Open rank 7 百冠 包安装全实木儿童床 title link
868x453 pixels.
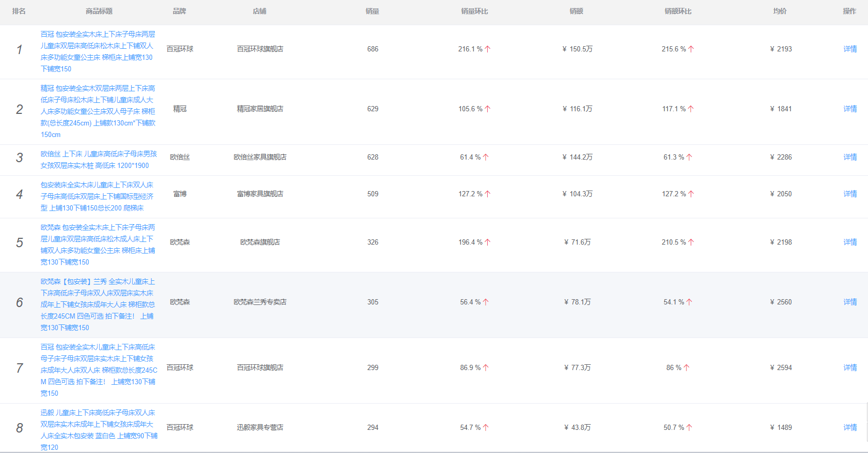99,370
